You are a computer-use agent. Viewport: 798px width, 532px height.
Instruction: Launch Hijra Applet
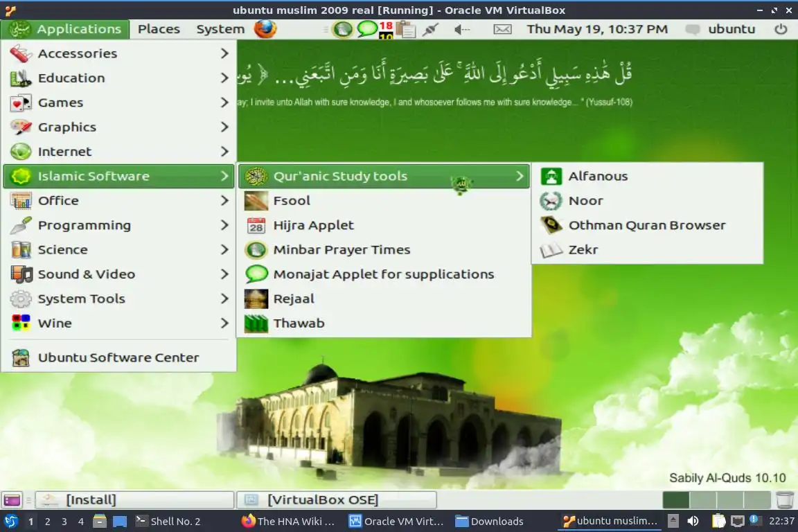coord(384,225)
